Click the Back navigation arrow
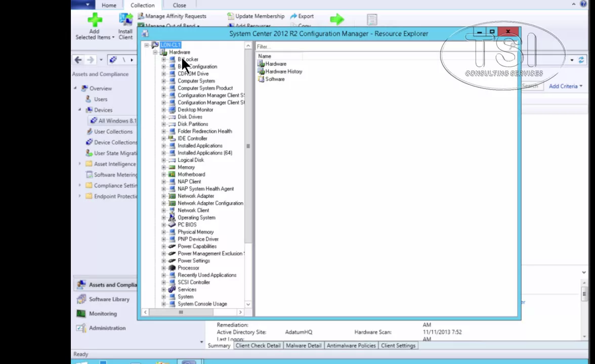The image size is (595, 364). click(78, 60)
